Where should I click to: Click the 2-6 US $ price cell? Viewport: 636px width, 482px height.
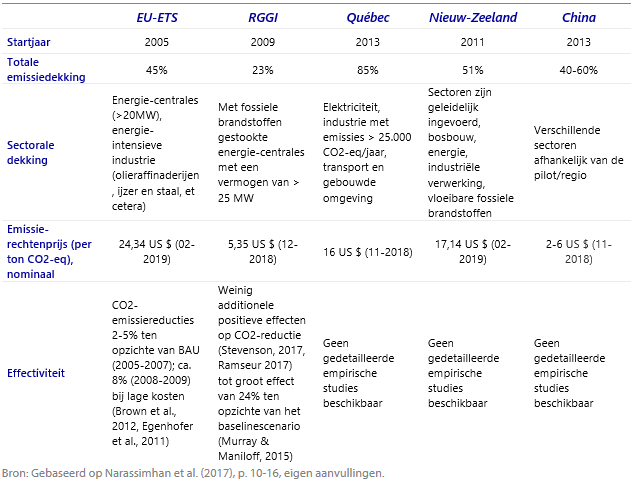coord(578,250)
